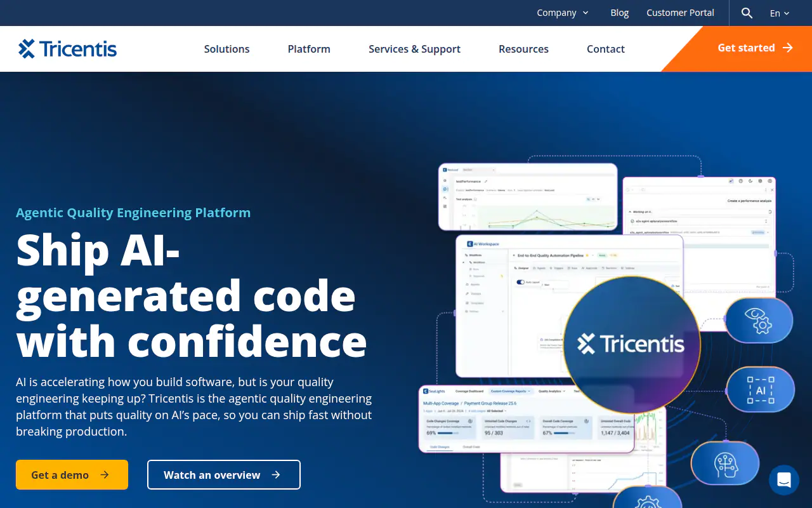The height and width of the screenshot is (508, 812).
Task: Open the Platform menu
Action: pyautogui.click(x=309, y=49)
